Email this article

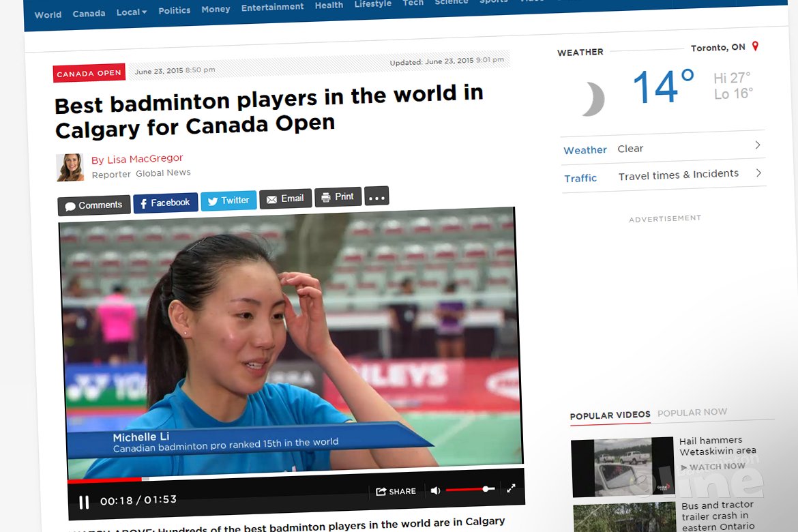pos(286,198)
